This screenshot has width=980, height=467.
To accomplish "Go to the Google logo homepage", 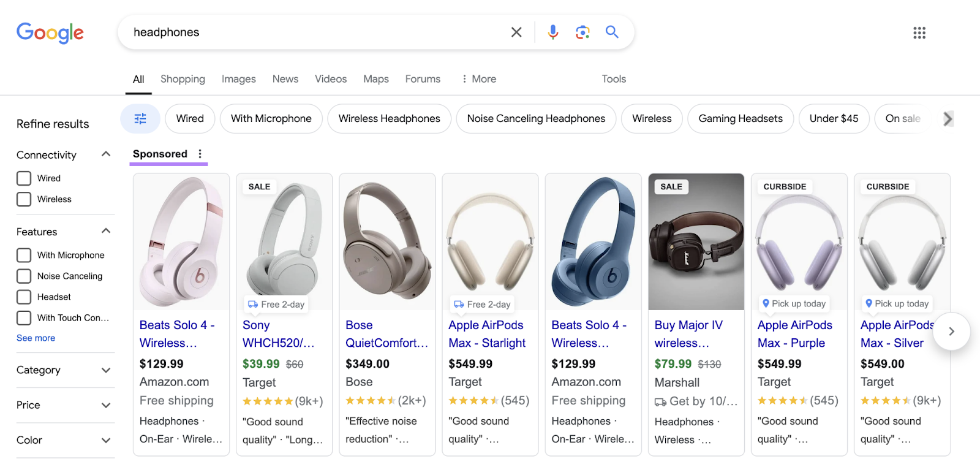I will click(50, 32).
